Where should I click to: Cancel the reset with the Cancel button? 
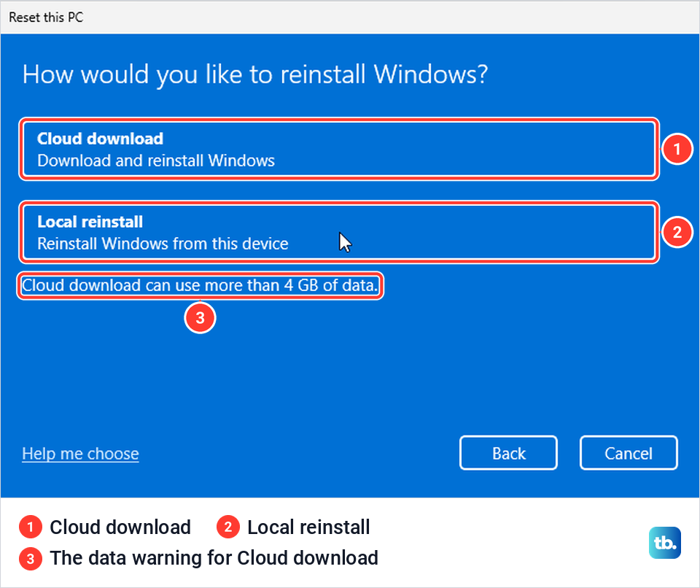(629, 453)
